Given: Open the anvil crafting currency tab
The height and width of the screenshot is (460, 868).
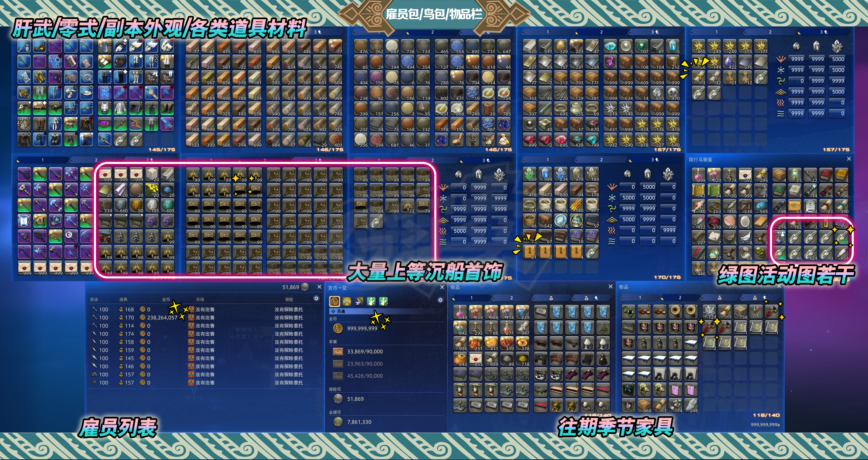Looking at the screenshot, I should (x=359, y=301).
